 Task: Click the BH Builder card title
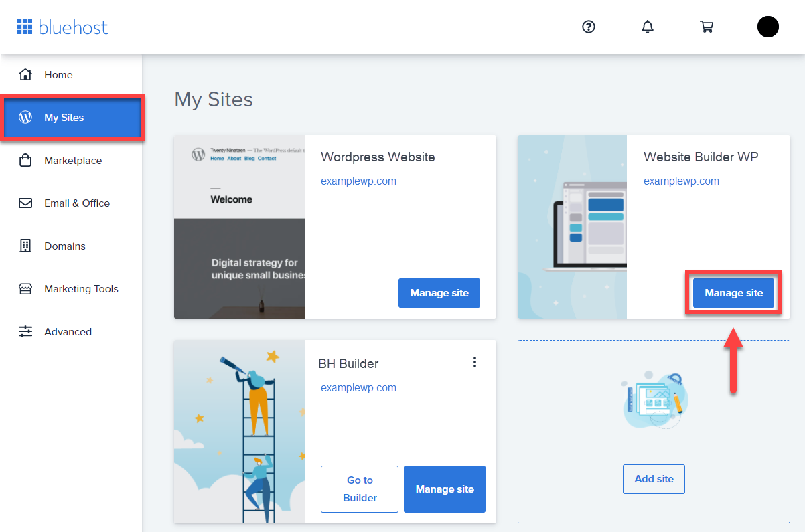(348, 364)
